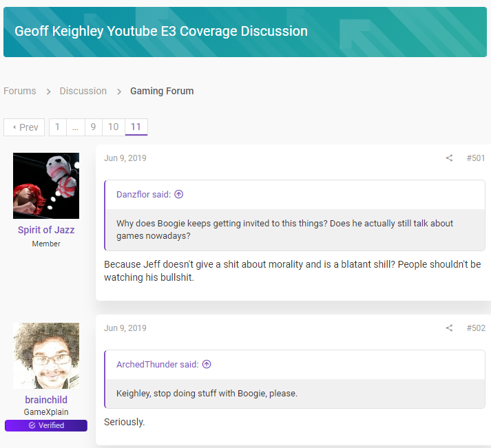Click Jun 9, 2019 date on post #501

[125, 158]
